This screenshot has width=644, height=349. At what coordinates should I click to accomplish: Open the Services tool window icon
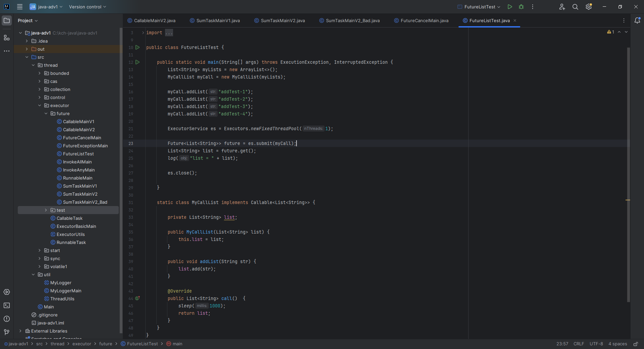pos(7,292)
